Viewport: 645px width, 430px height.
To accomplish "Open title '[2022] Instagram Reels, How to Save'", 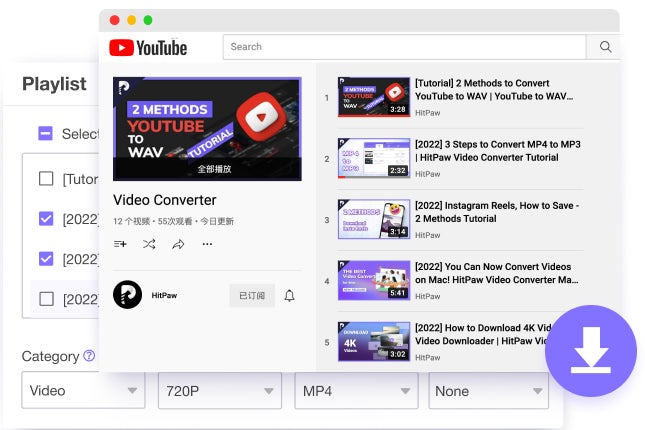I will (497, 212).
